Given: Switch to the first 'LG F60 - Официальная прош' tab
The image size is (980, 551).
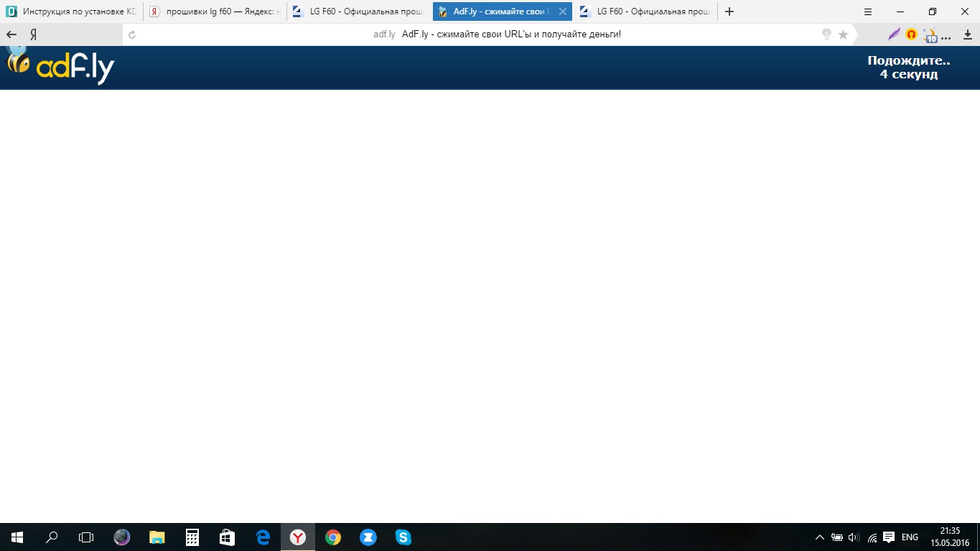Looking at the screenshot, I should (x=359, y=11).
